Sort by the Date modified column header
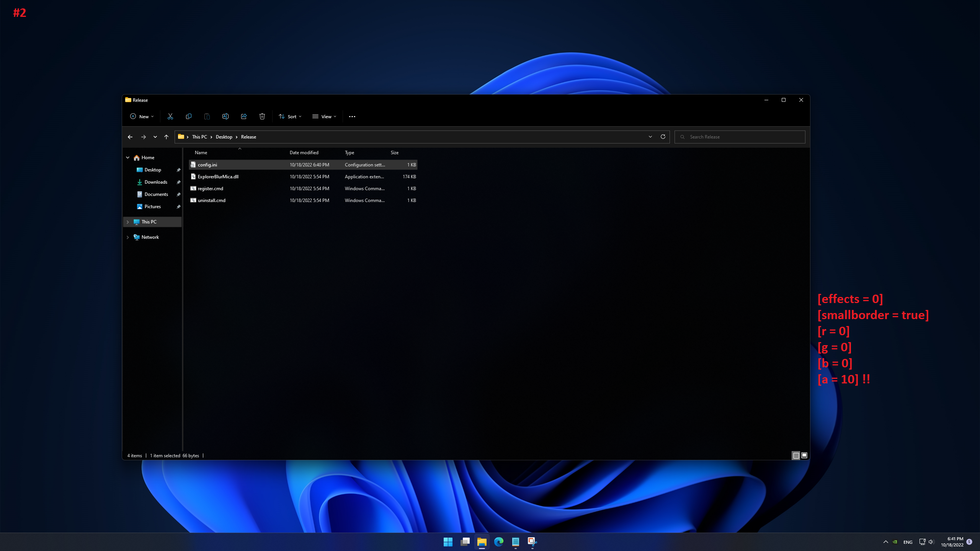Image resolution: width=980 pixels, height=551 pixels. (304, 153)
